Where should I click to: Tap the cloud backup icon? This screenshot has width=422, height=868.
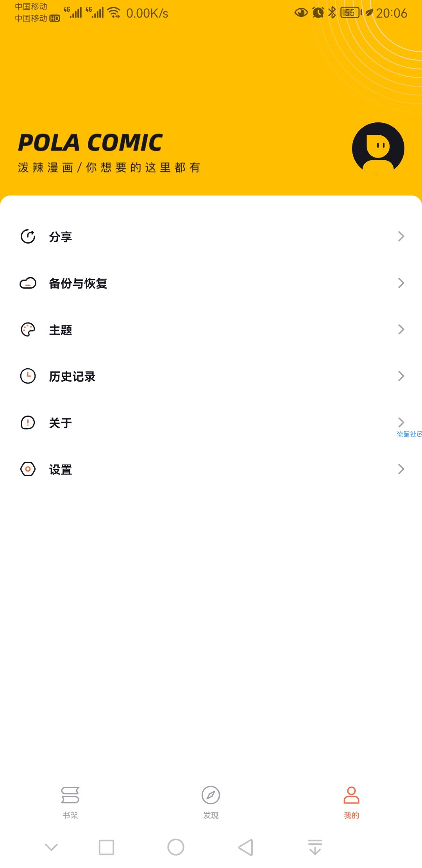point(28,283)
